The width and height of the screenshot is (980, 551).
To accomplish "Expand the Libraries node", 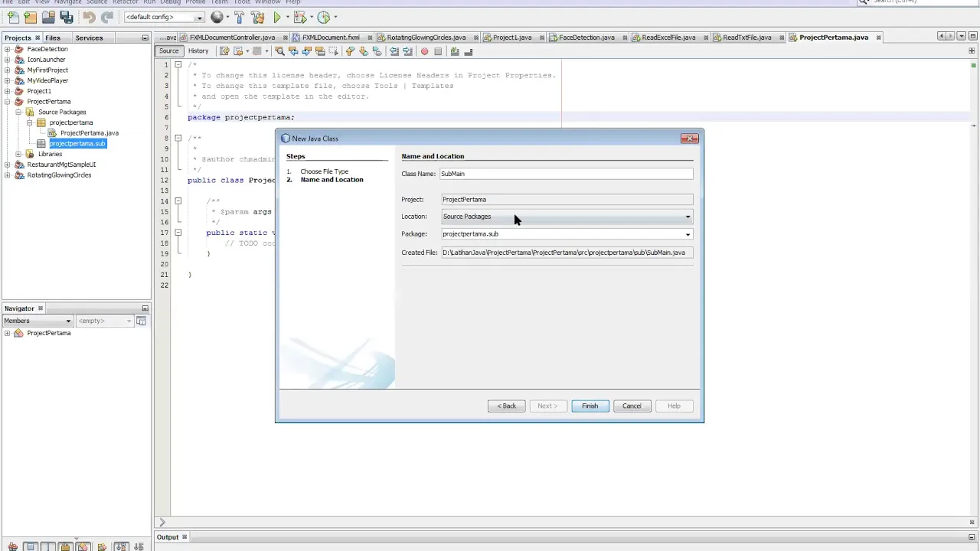I will click(18, 154).
